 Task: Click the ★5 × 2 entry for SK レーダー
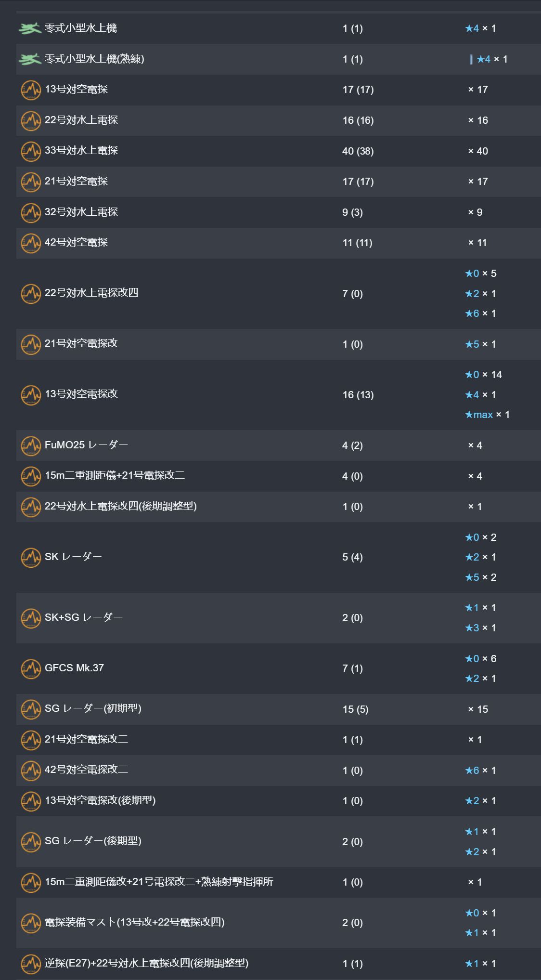point(480,577)
